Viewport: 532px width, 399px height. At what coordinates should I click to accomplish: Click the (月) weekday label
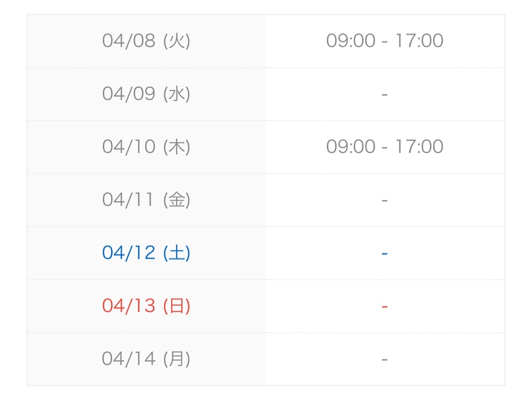[x=177, y=359]
